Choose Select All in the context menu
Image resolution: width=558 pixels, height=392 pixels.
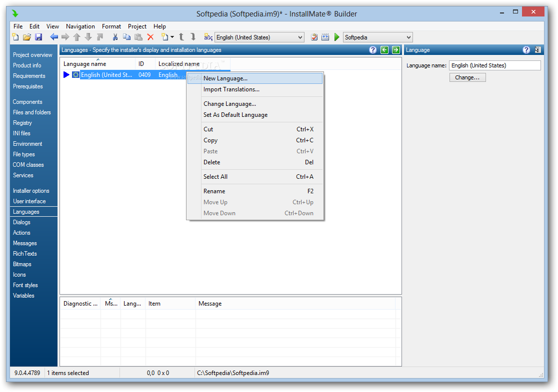pos(255,177)
